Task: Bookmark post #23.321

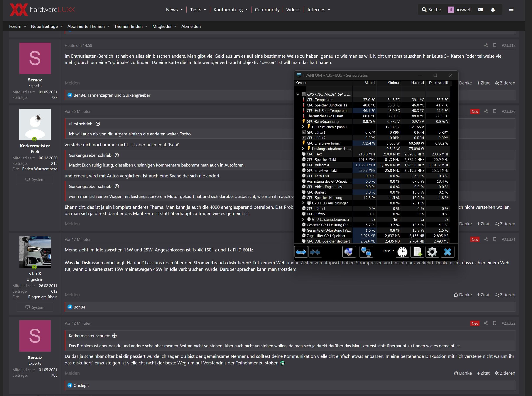Action: pos(494,239)
